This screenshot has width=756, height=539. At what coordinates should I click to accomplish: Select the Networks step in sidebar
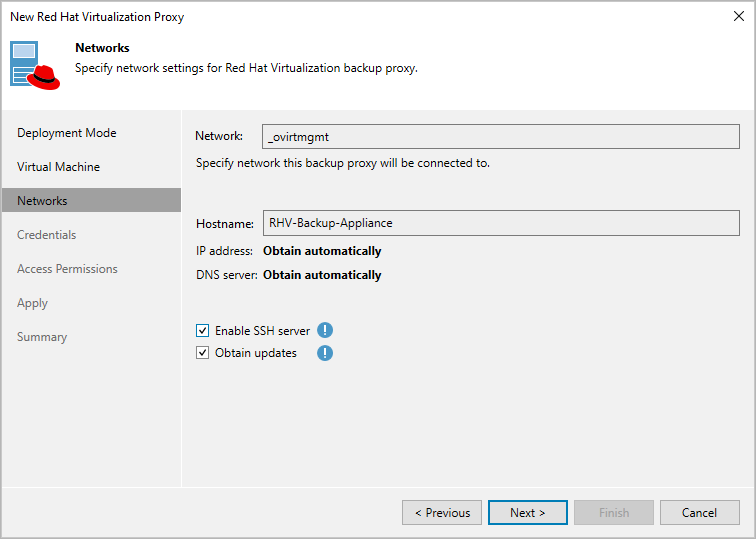click(x=92, y=200)
